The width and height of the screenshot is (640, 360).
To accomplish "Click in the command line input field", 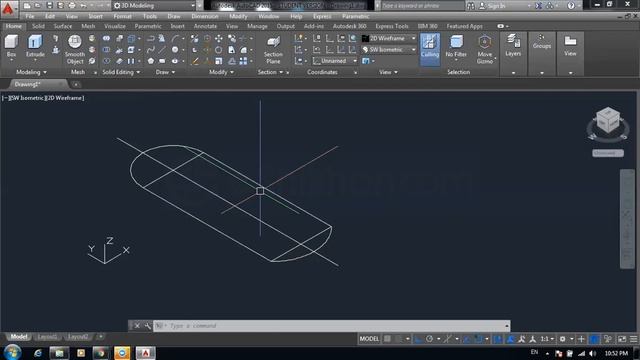I will coord(331,326).
